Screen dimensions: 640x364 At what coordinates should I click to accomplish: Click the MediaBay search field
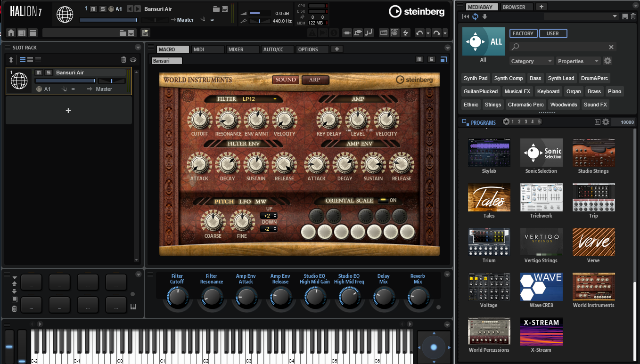tap(563, 47)
